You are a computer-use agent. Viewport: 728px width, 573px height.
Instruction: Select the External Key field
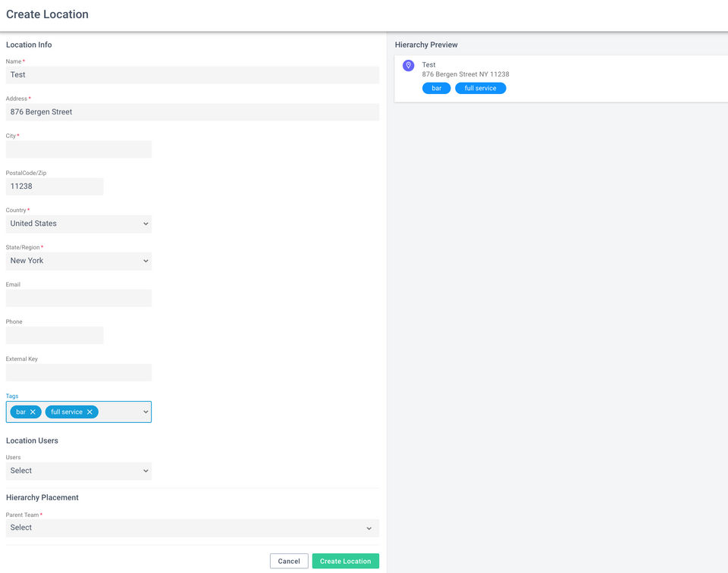click(x=79, y=372)
